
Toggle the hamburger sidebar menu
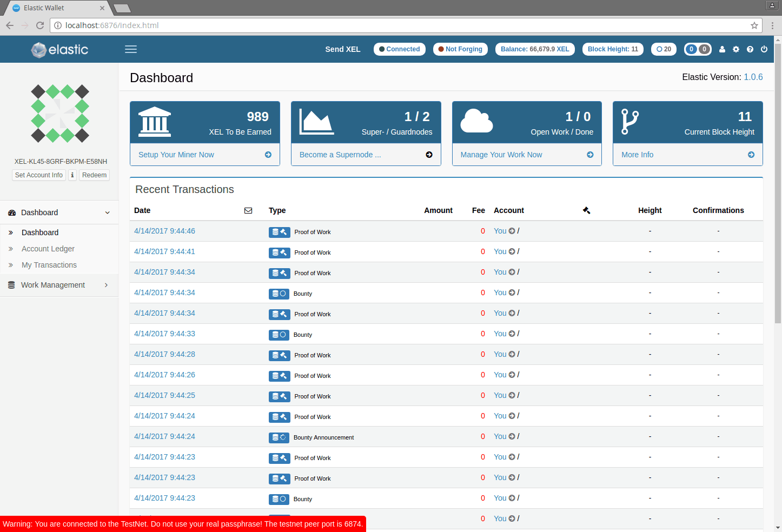coord(131,49)
